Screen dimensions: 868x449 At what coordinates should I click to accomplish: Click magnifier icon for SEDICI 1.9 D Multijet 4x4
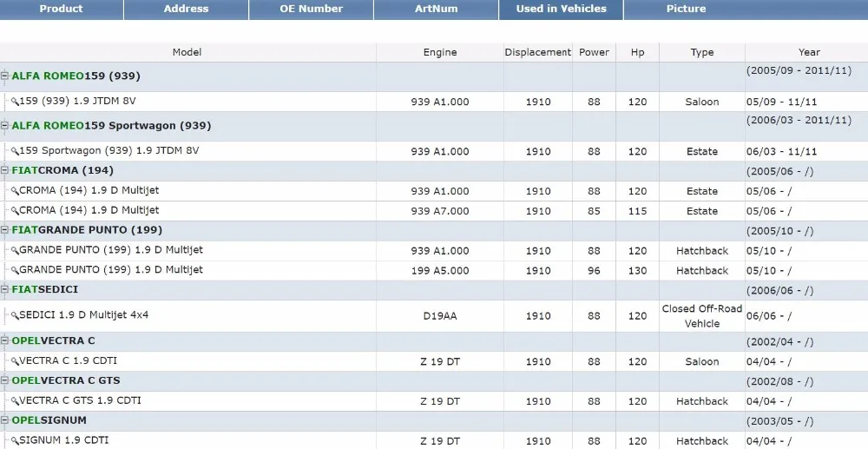(15, 315)
